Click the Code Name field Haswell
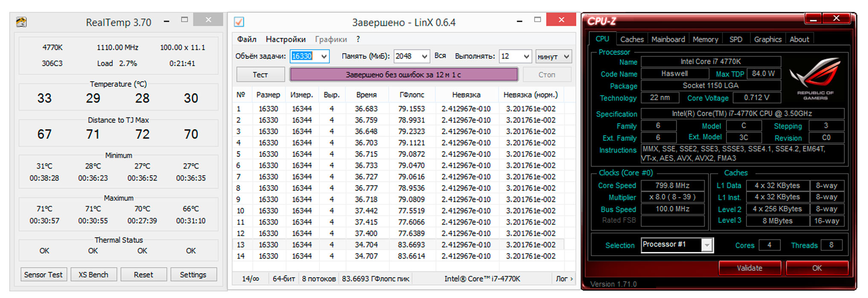868x298 pixels. tap(674, 73)
